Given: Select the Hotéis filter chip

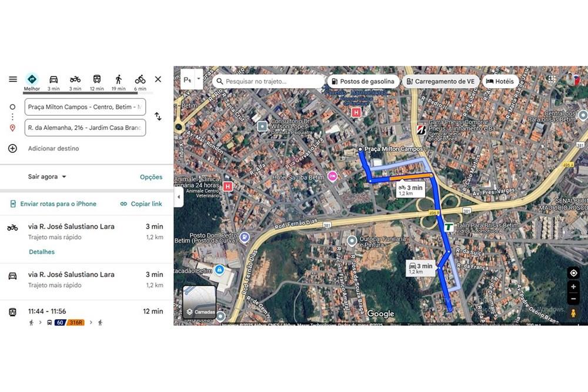Looking at the screenshot, I should (500, 82).
